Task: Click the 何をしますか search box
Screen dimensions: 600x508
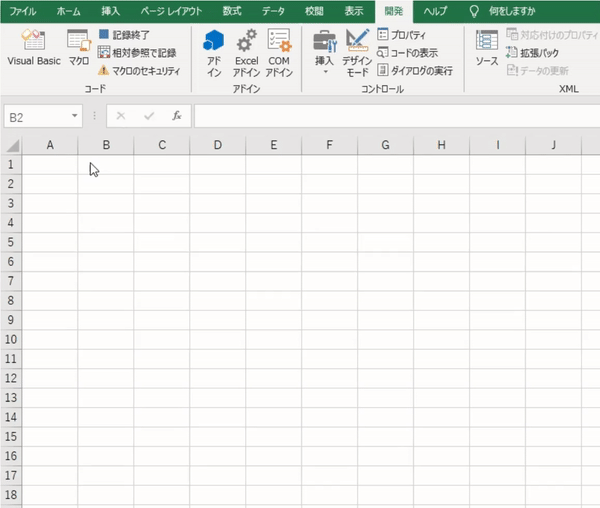Action: click(x=512, y=11)
